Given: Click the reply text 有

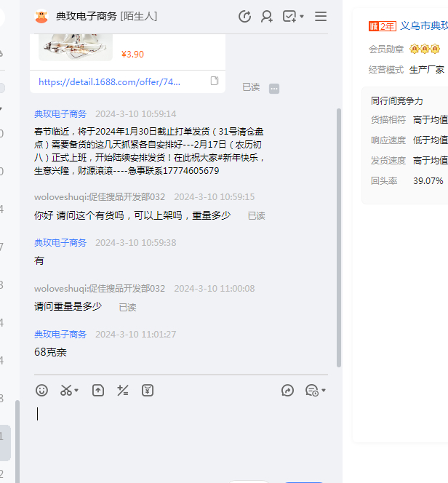Looking at the screenshot, I should click(x=39, y=260).
